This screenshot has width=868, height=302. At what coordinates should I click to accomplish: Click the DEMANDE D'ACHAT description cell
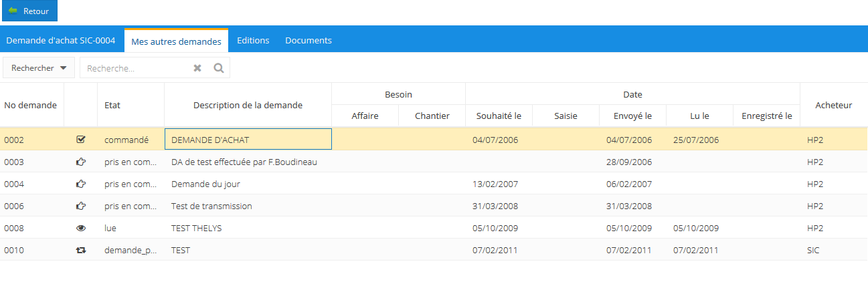point(248,139)
